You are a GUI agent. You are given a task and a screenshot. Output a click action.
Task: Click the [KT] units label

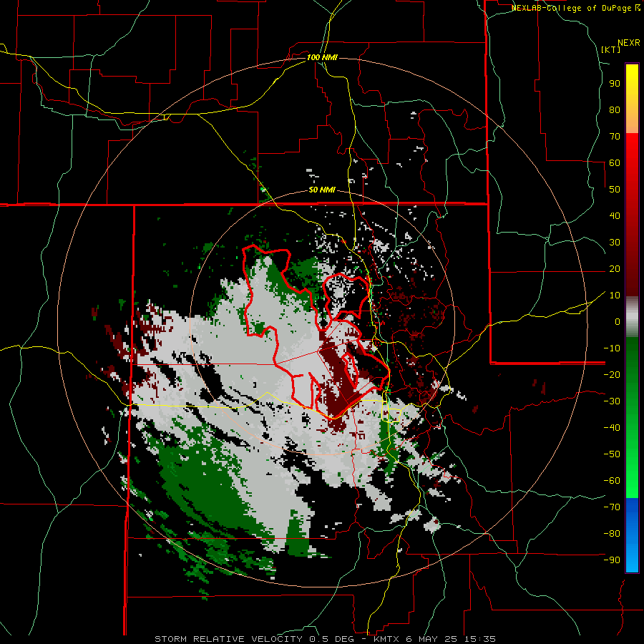pos(610,49)
